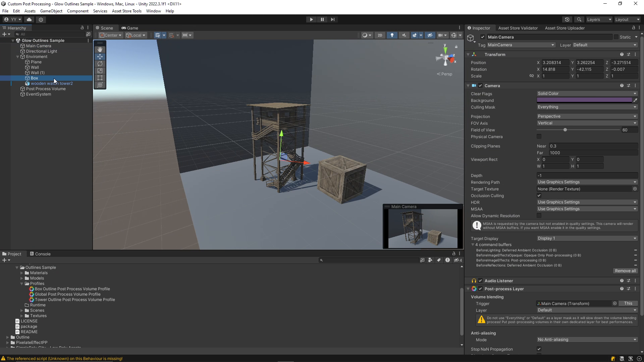Open the GameObject menu
The height and width of the screenshot is (362, 644).
(51, 11)
